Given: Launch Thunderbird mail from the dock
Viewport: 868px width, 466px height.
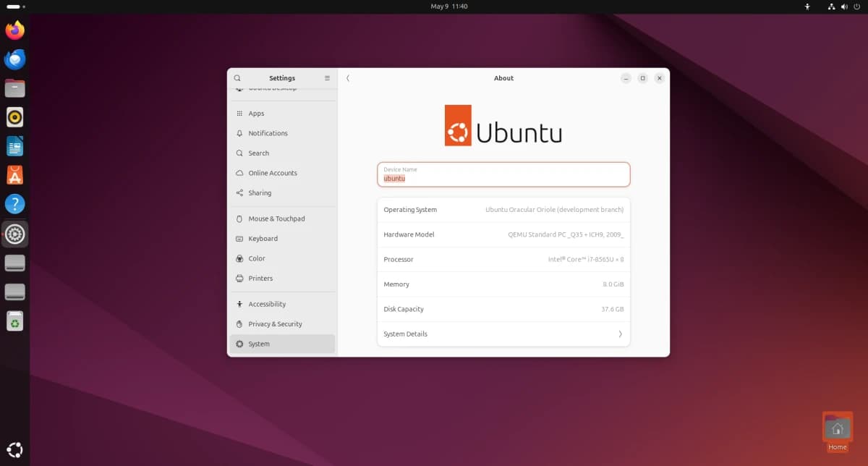Looking at the screenshot, I should [x=15, y=59].
